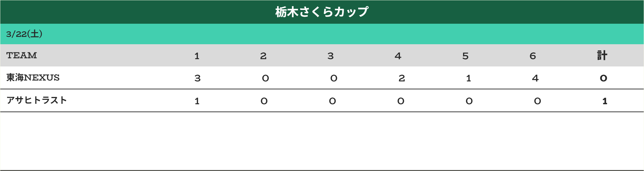Select inning 5 column header
Image resolution: width=644 pixels, height=171 pixels.
click(465, 56)
